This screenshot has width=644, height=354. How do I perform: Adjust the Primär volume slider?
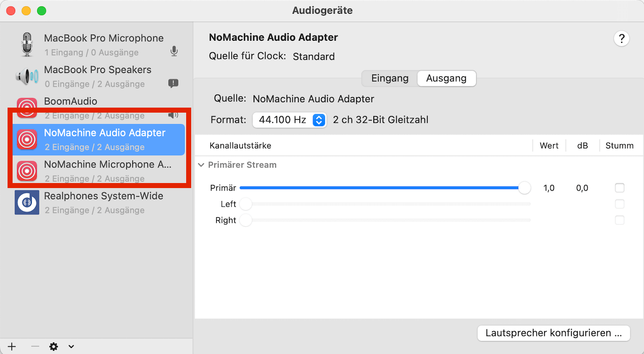[385, 188]
